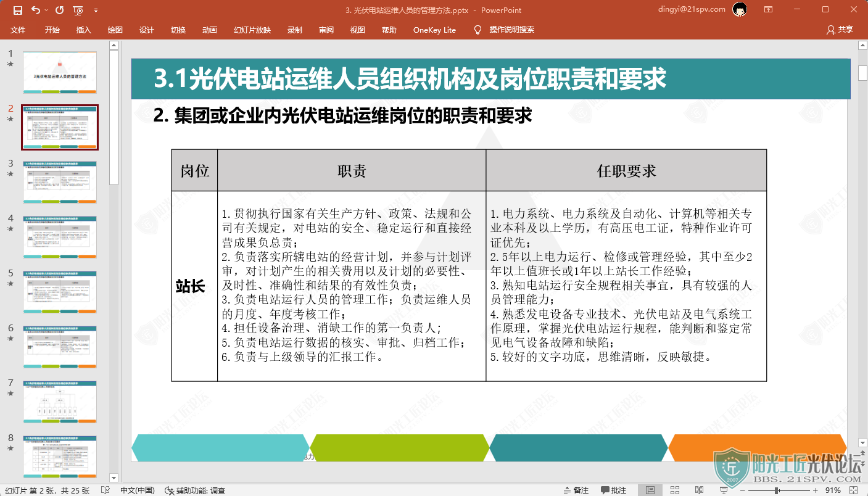Click thumbnail pane scroll down arrow
Image resolution: width=868 pixels, height=496 pixels.
point(114,477)
